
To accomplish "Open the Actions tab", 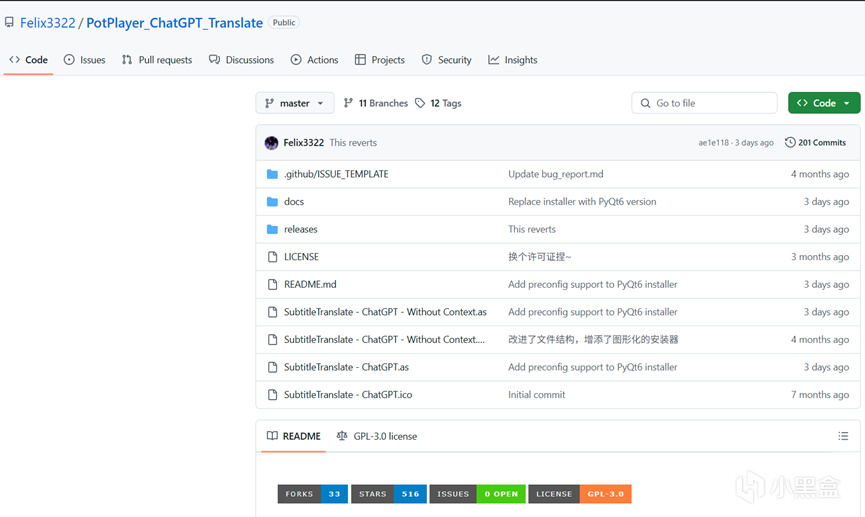I will [x=314, y=60].
